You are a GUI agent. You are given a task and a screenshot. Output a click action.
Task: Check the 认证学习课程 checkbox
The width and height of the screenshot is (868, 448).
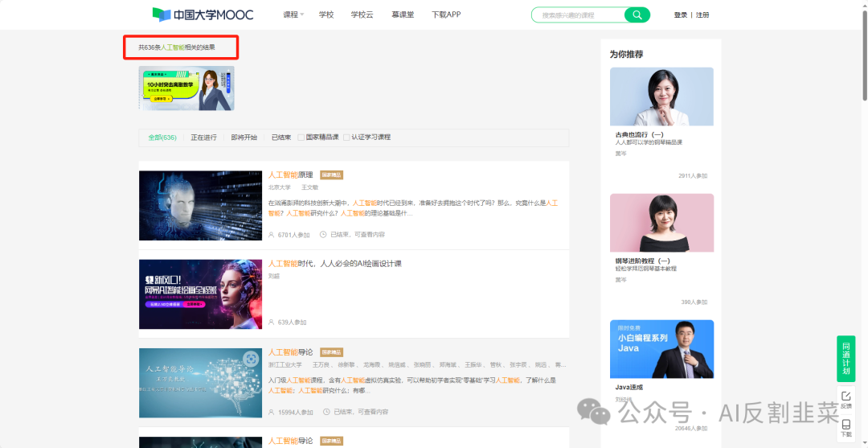pyautogui.click(x=346, y=138)
